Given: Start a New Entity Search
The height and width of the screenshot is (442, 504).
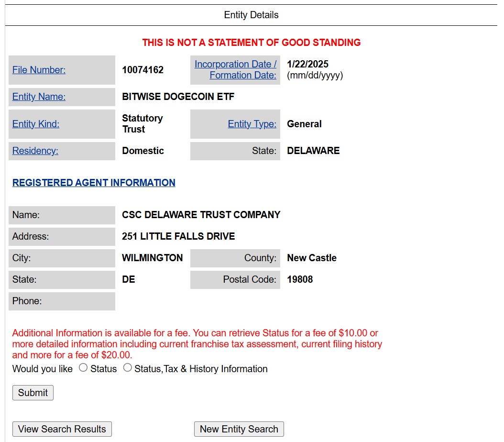Looking at the screenshot, I should click(239, 429).
